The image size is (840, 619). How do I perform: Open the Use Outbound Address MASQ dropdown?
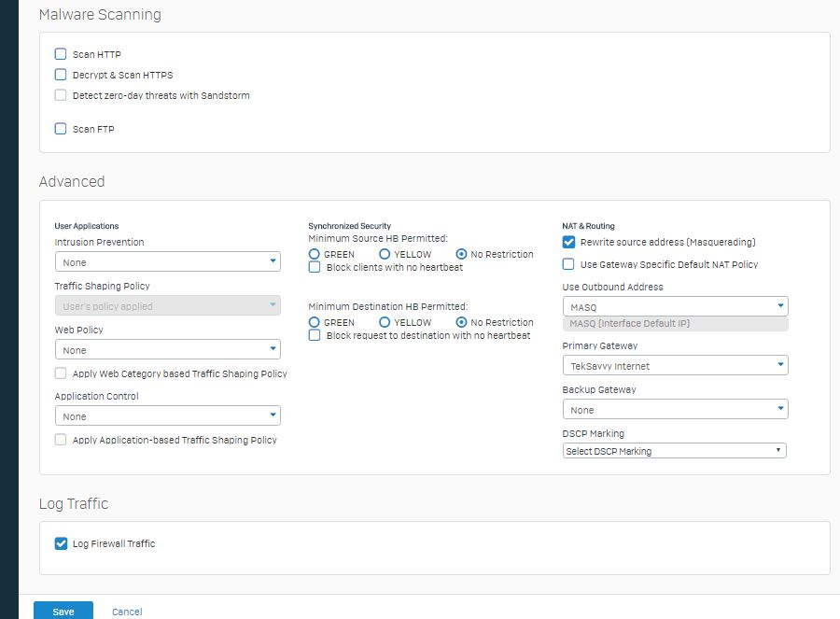pyautogui.click(x=676, y=306)
